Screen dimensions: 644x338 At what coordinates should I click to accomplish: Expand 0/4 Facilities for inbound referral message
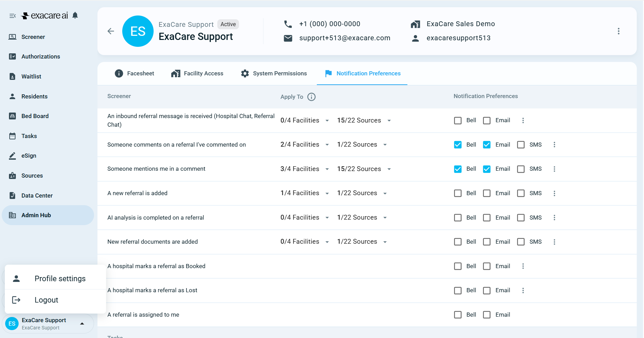point(305,120)
